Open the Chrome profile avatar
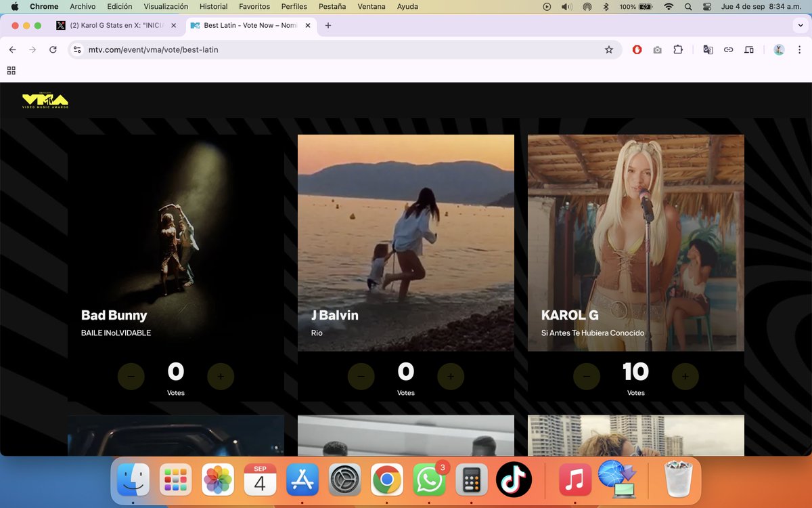This screenshot has width=812, height=508. (x=779, y=49)
